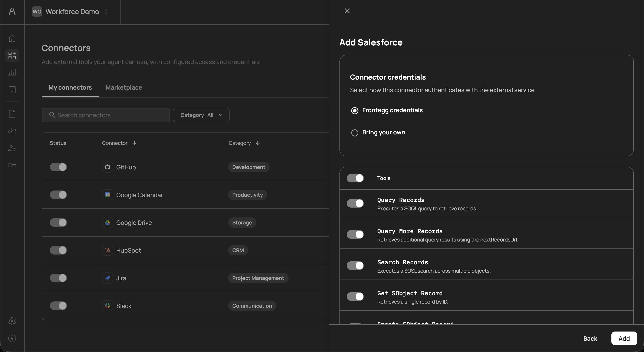
Task: Switch to the My connectors tab
Action: pos(70,87)
